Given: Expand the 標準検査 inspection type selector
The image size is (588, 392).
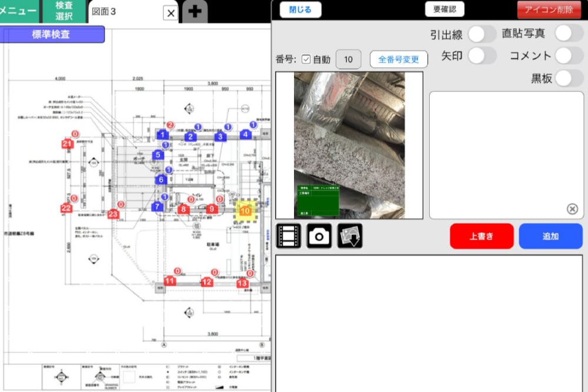Looking at the screenshot, I should (x=52, y=35).
